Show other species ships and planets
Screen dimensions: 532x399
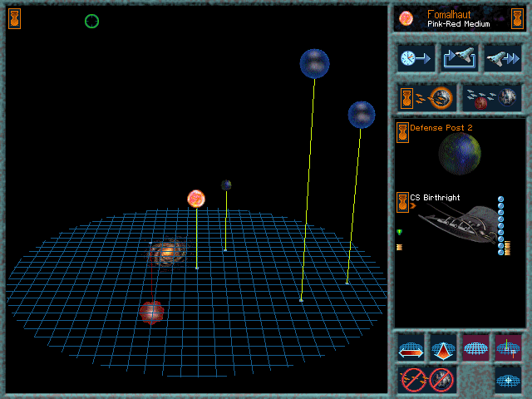pos(491,98)
